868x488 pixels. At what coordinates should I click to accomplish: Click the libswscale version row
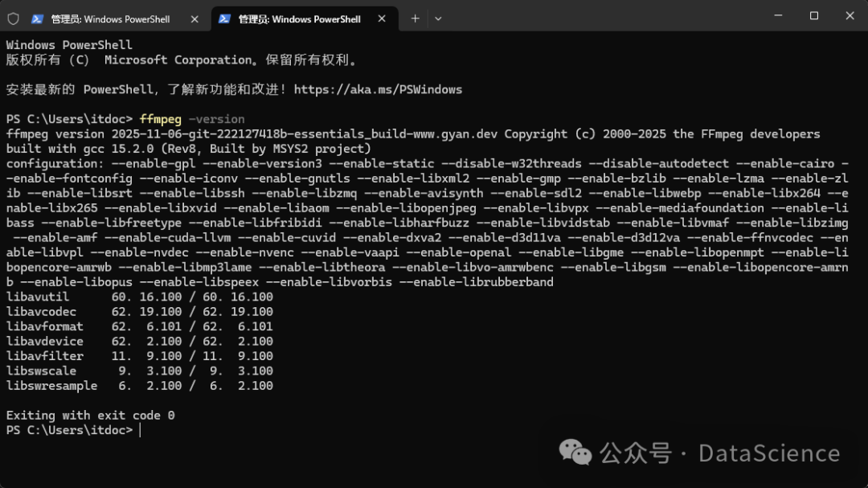click(140, 371)
